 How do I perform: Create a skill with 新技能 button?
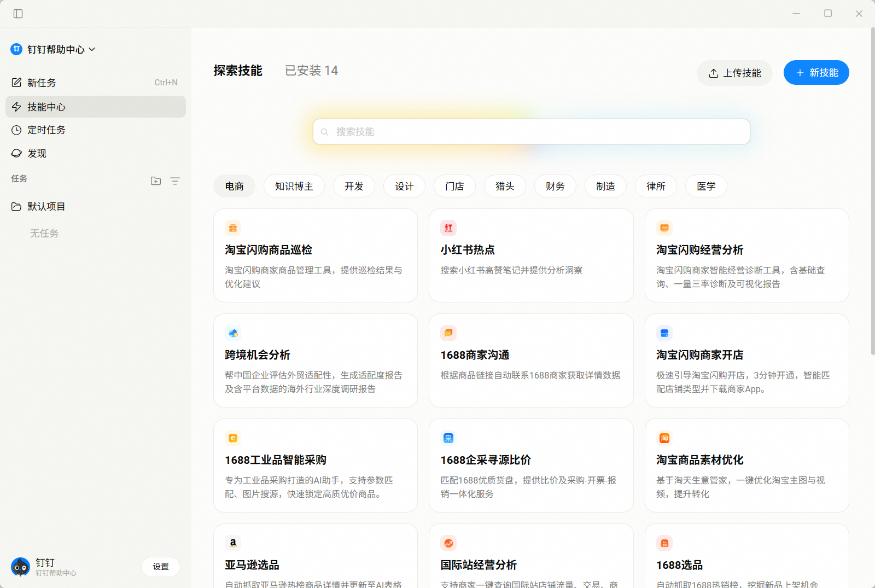[816, 73]
